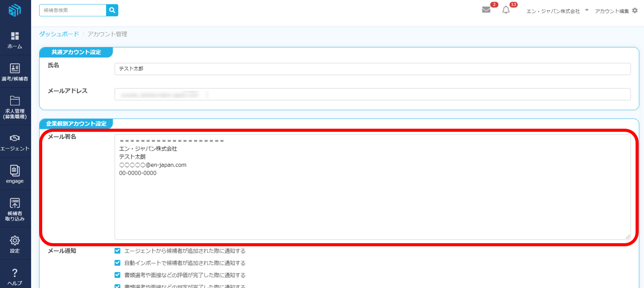
Task: Open the notifications bell icon
Action: tap(506, 10)
